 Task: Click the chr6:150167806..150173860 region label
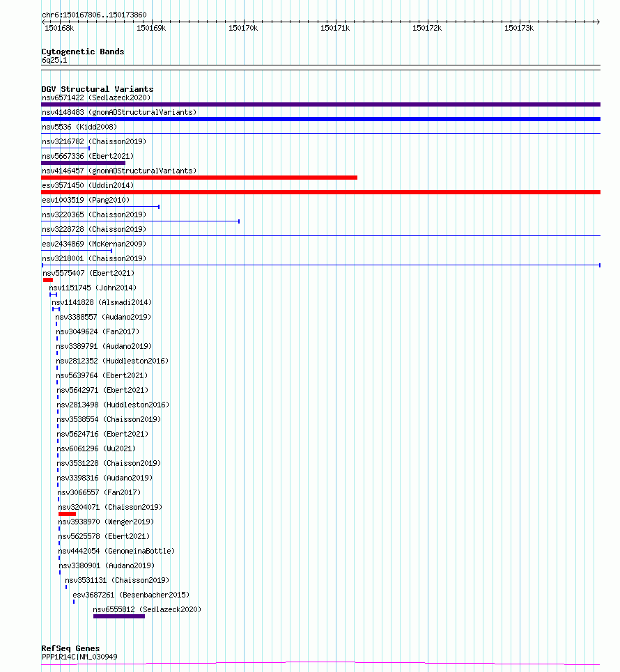click(x=94, y=15)
